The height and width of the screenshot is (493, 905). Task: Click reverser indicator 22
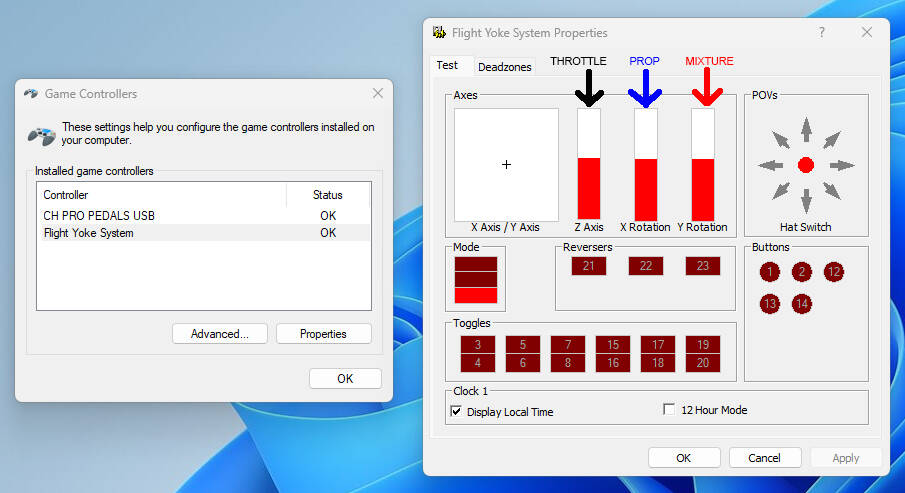point(646,266)
